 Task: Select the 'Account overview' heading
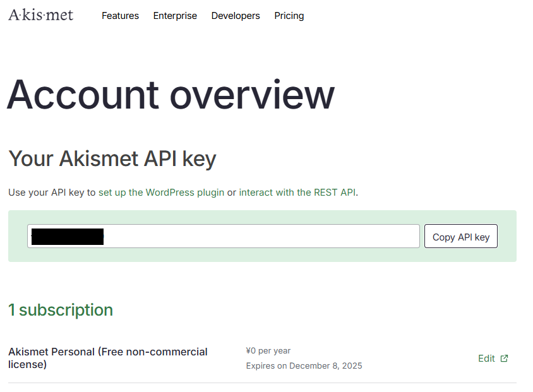pos(171,95)
